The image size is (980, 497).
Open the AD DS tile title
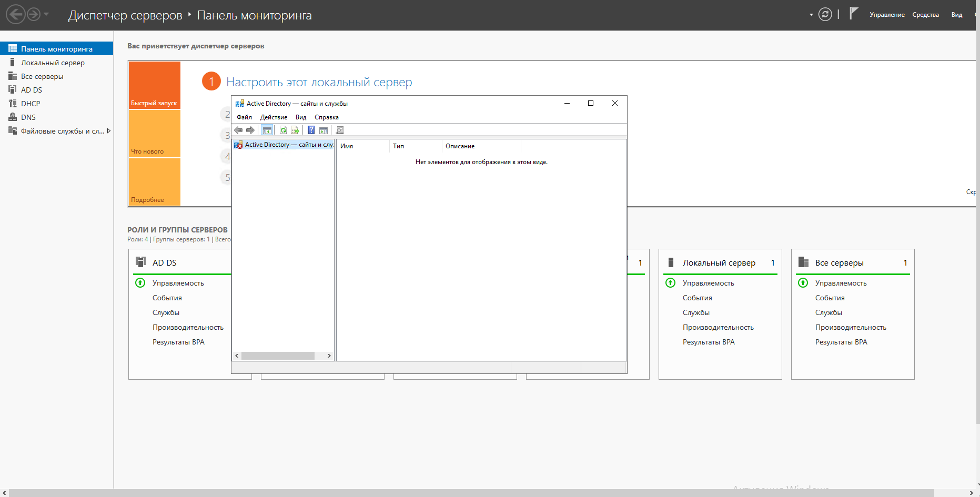click(165, 262)
